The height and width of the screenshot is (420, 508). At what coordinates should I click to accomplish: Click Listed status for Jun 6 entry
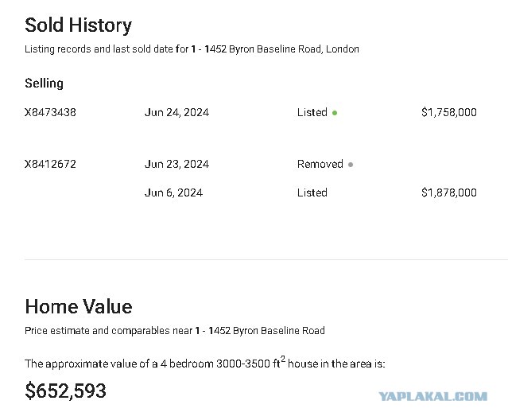click(x=312, y=192)
